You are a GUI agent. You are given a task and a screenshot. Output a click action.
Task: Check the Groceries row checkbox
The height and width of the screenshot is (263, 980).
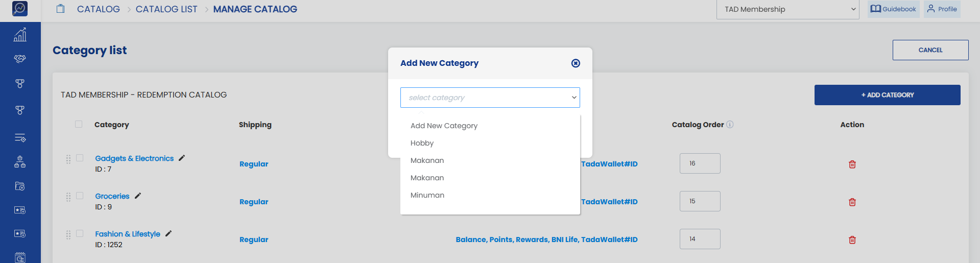[x=80, y=196]
